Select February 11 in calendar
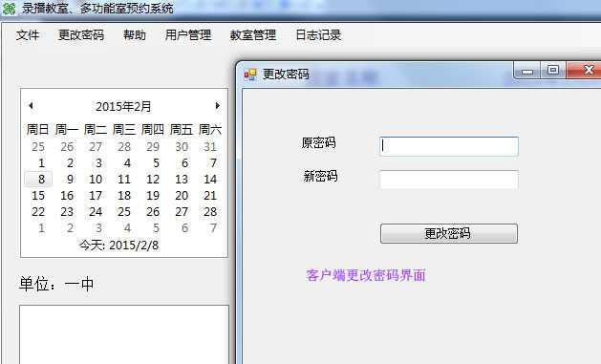 124,179
